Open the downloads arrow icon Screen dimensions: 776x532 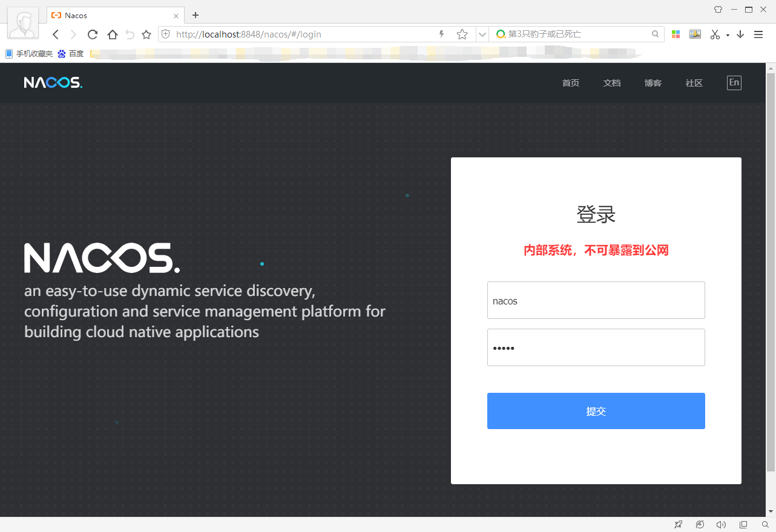tap(740, 34)
